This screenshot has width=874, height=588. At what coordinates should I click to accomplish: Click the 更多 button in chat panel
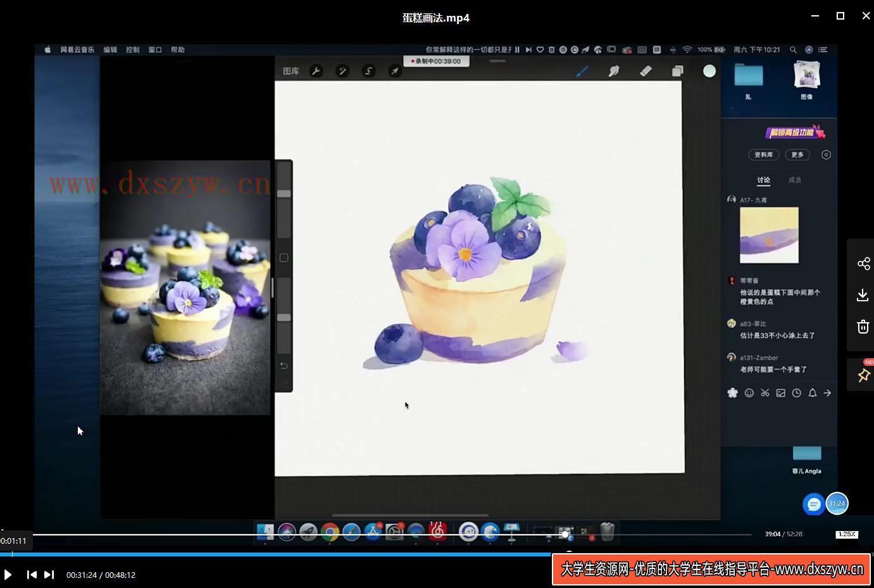point(797,154)
